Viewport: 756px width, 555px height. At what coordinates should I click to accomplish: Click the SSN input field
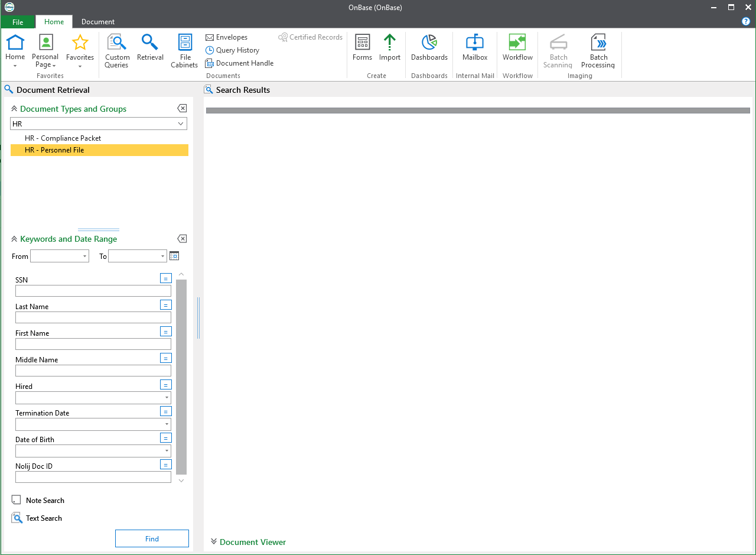click(93, 291)
